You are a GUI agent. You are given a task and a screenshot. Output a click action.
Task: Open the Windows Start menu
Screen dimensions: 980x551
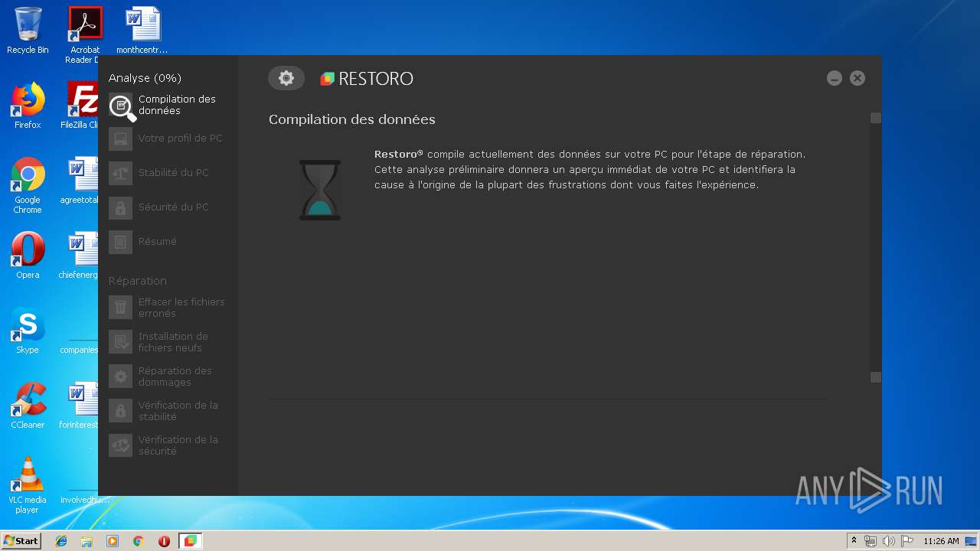[x=21, y=541]
